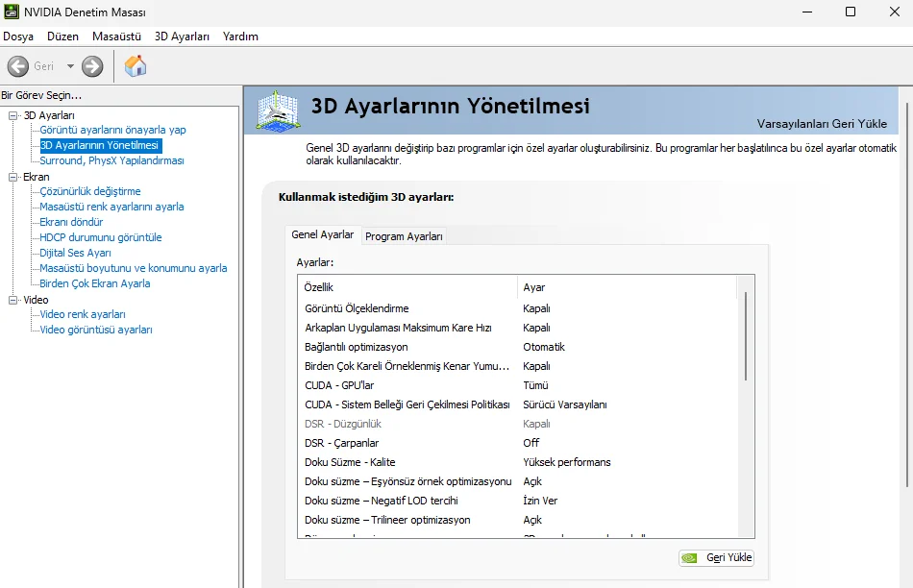This screenshot has width=913, height=588.
Task: Open Çözünürlük değiştirme page
Action: [x=90, y=191]
